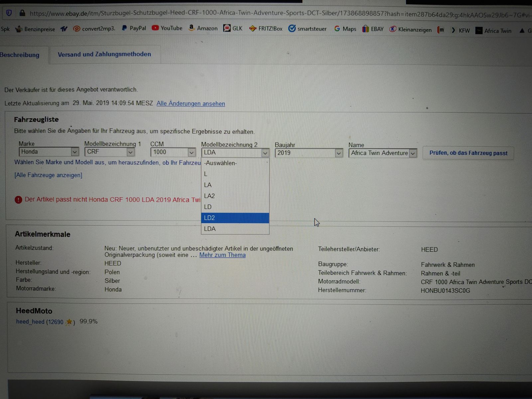532x399 pixels.
Task: Click the FRITZ!Box bookmark
Action: point(266,29)
